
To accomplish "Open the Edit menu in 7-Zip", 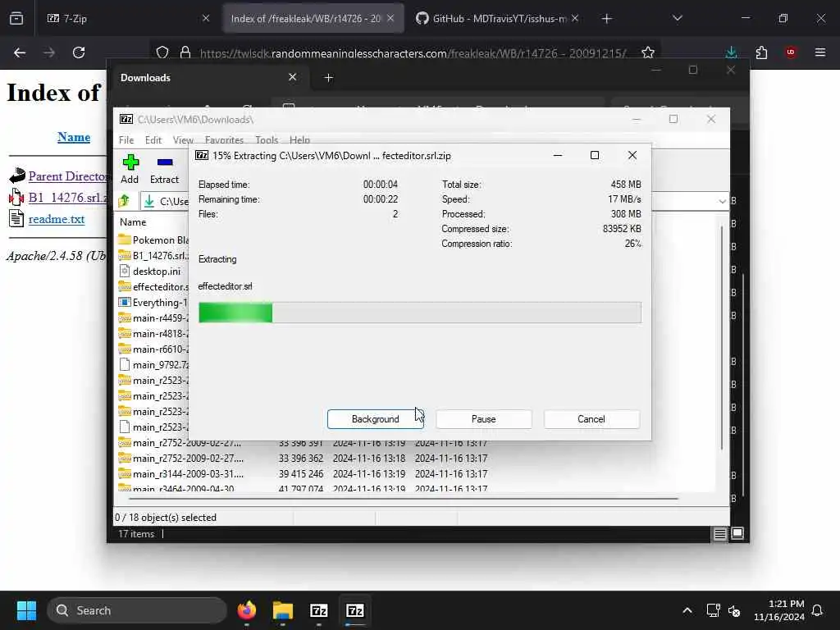I will 153,139.
